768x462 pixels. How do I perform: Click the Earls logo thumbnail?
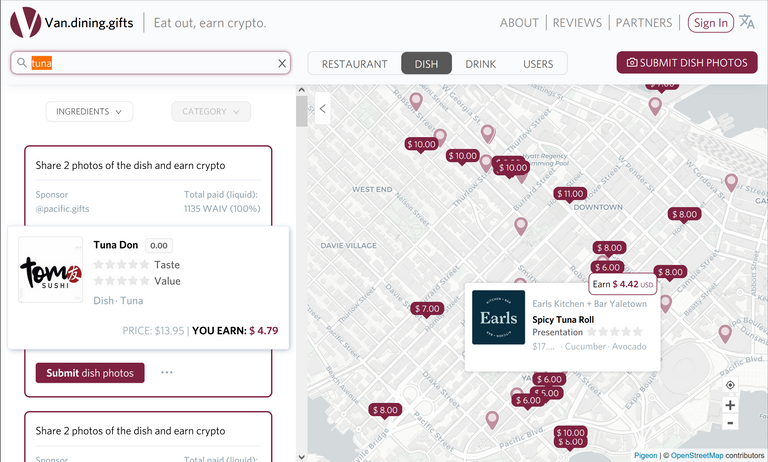[498, 317]
